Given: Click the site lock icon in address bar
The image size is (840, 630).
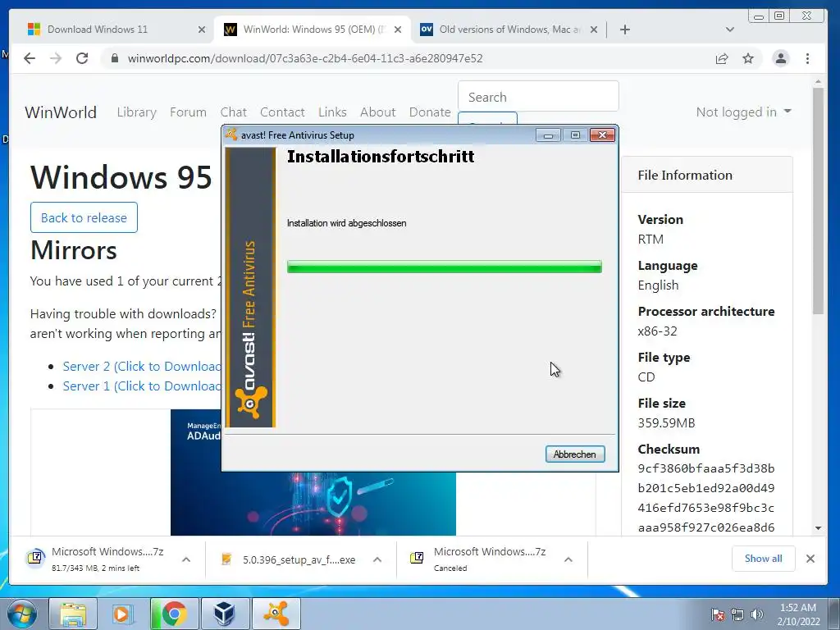Looking at the screenshot, I should (115, 58).
